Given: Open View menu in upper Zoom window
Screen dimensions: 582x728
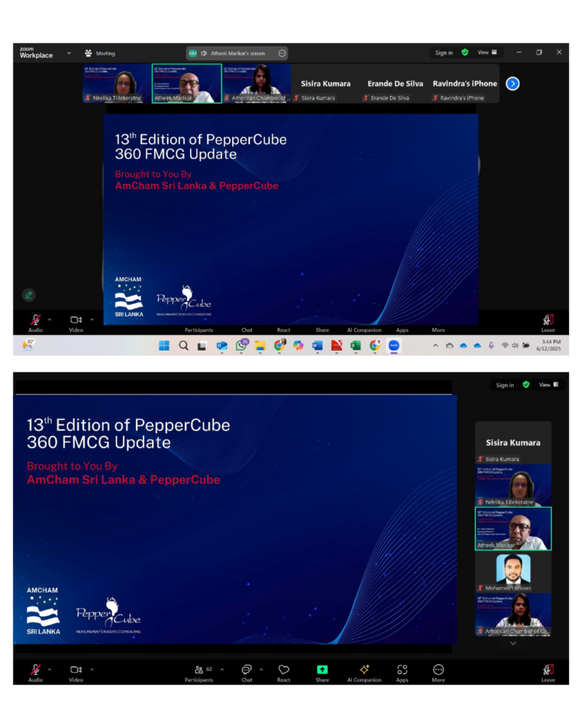Looking at the screenshot, I should tap(487, 53).
